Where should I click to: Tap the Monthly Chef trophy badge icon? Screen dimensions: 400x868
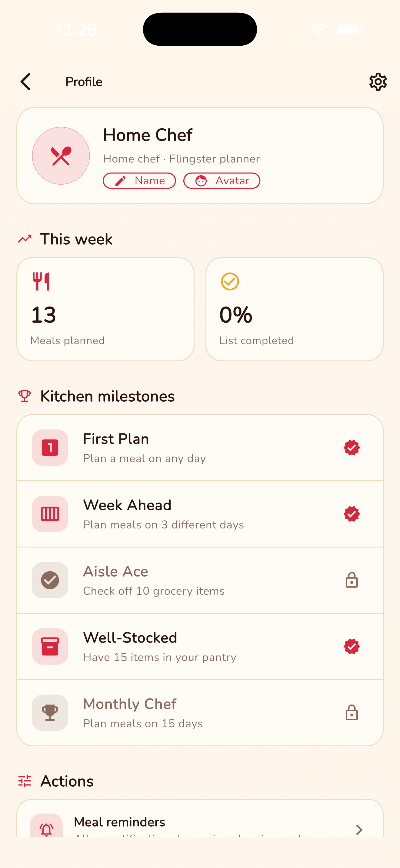(50, 713)
